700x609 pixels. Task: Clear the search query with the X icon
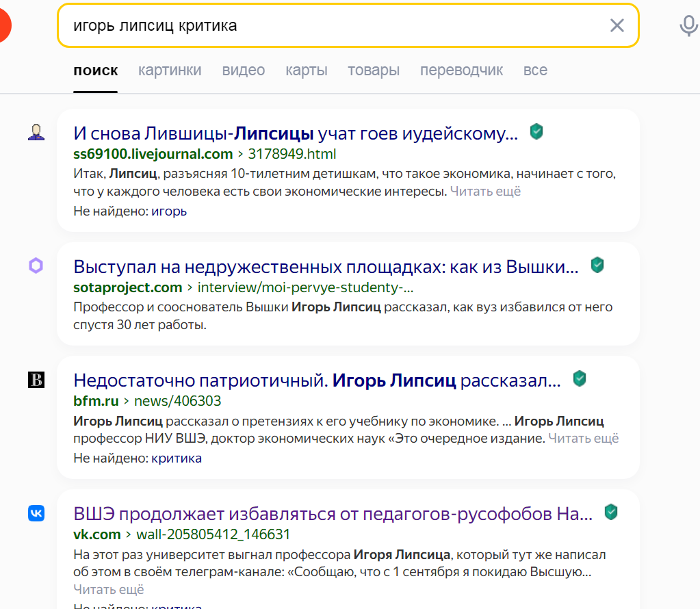[x=617, y=26]
